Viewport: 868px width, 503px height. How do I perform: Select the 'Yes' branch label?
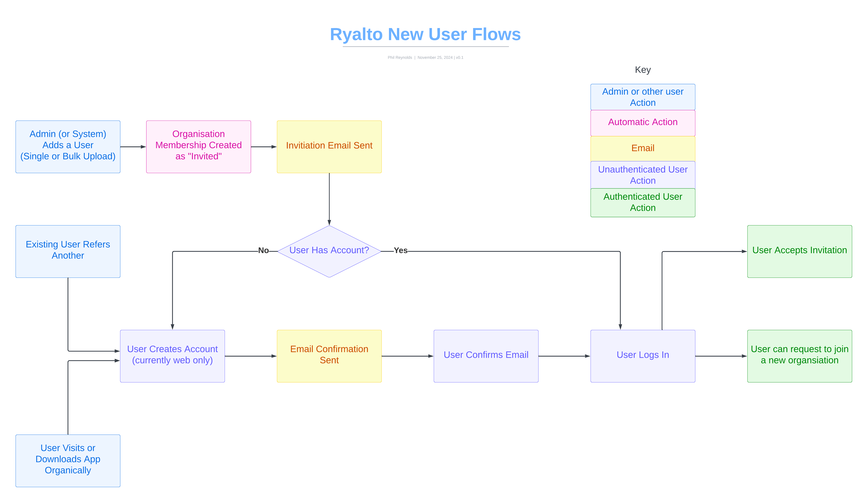401,251
